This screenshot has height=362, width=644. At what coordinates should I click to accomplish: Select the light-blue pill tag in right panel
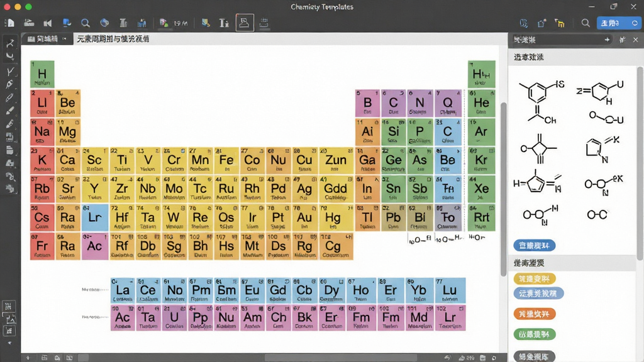pyautogui.click(x=538, y=293)
